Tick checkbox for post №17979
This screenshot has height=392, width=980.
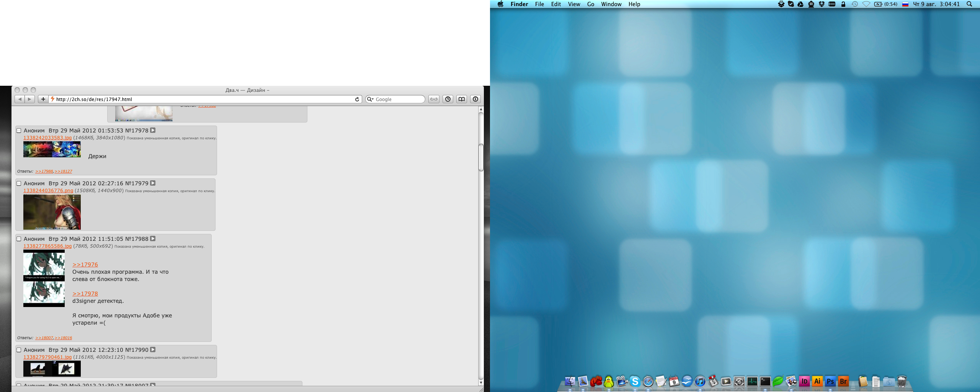(x=19, y=183)
